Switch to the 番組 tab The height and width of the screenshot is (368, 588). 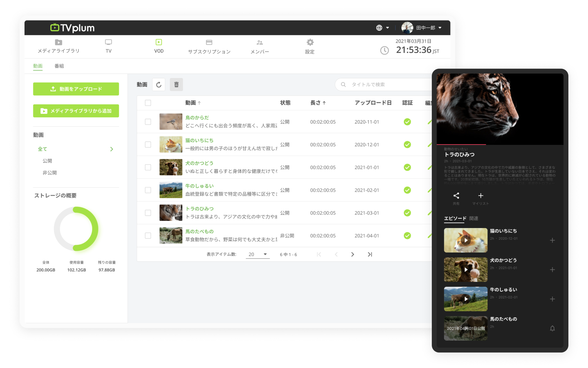(59, 66)
